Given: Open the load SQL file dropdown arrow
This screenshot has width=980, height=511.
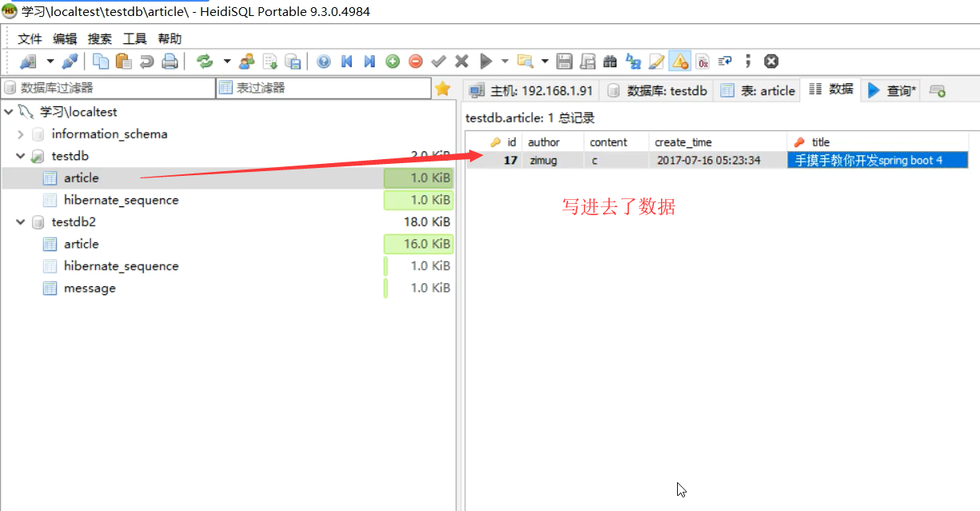Looking at the screenshot, I should click(x=545, y=62).
